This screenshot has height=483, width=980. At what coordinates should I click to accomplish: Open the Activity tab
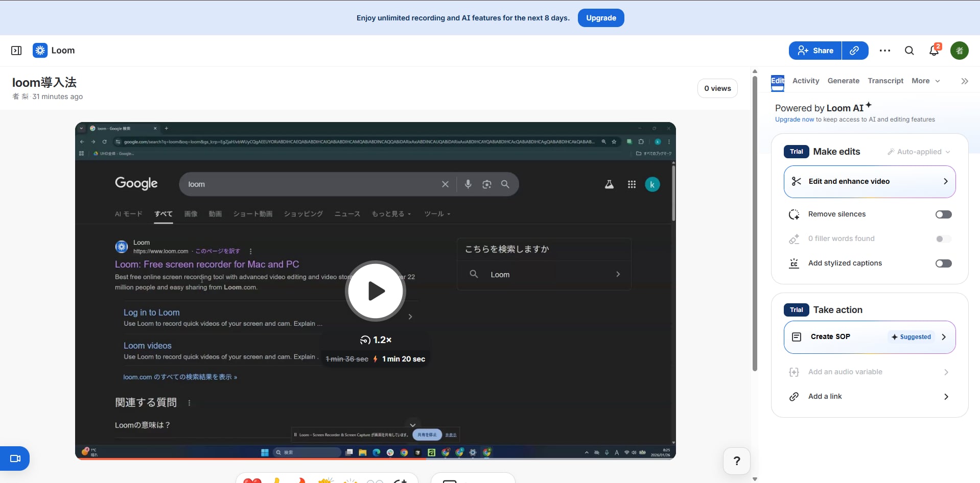pos(805,81)
